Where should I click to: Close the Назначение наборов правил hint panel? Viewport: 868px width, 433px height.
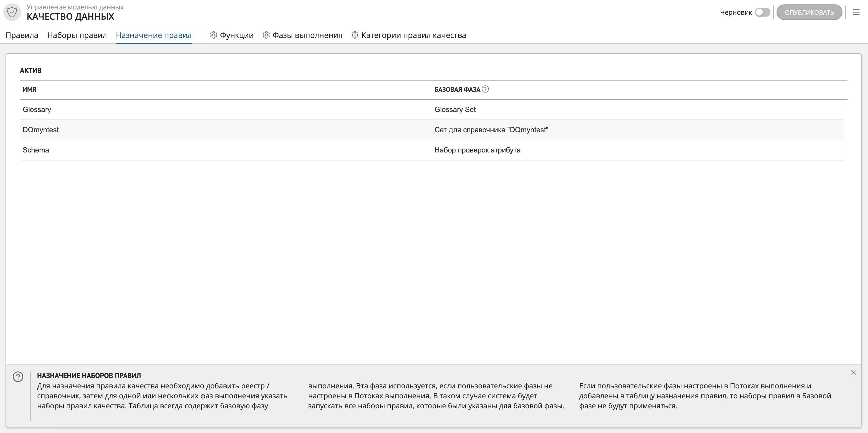point(854,373)
